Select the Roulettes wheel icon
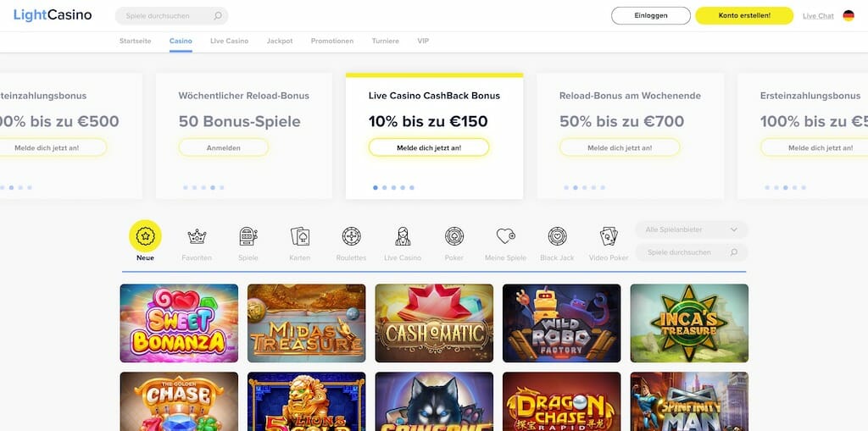 coord(351,236)
